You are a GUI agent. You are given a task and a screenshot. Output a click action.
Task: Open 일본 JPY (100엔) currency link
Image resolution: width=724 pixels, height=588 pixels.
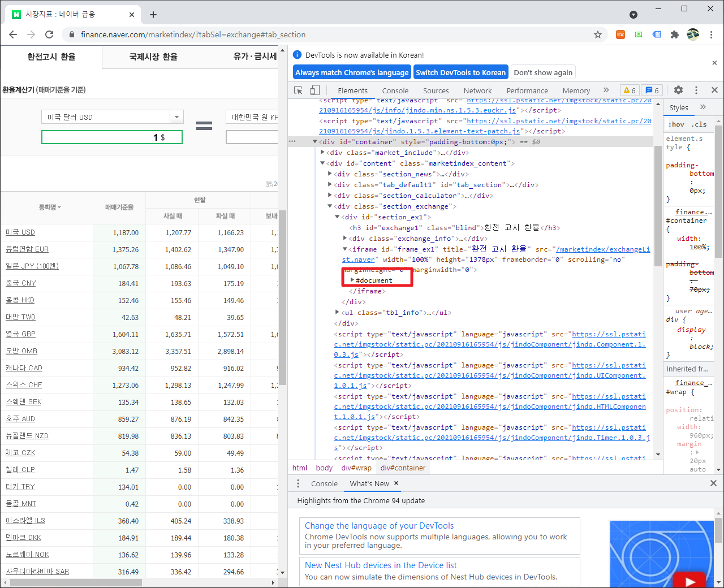[x=32, y=266]
